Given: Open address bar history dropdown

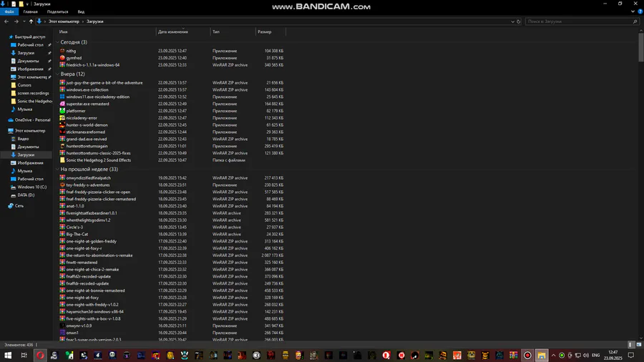Looking at the screenshot, I should 512,21.
